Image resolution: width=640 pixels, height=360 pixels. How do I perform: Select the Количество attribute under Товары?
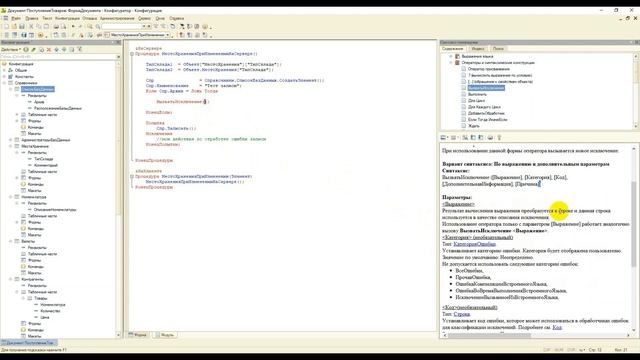coord(50,311)
